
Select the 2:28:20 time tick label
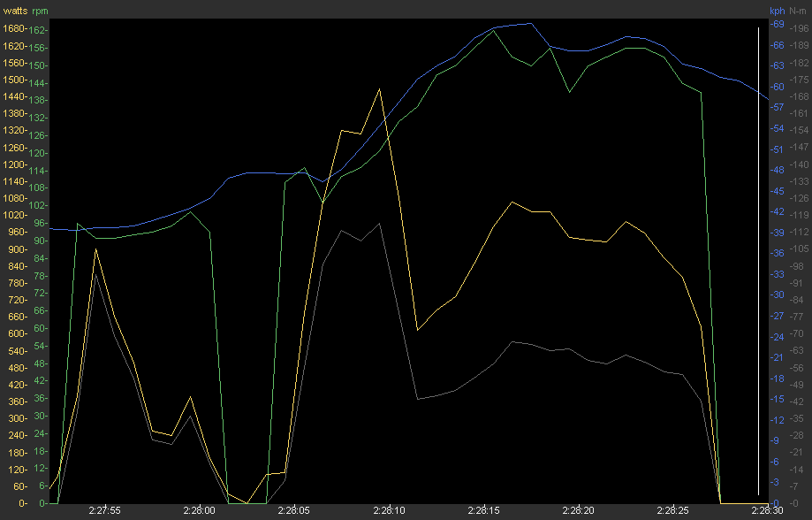(578, 511)
